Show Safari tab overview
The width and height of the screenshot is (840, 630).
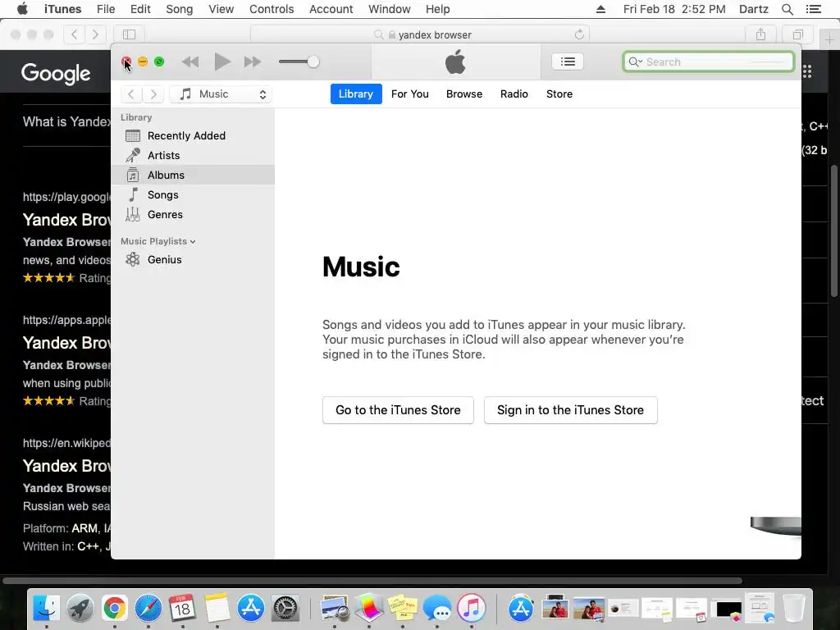tap(797, 34)
